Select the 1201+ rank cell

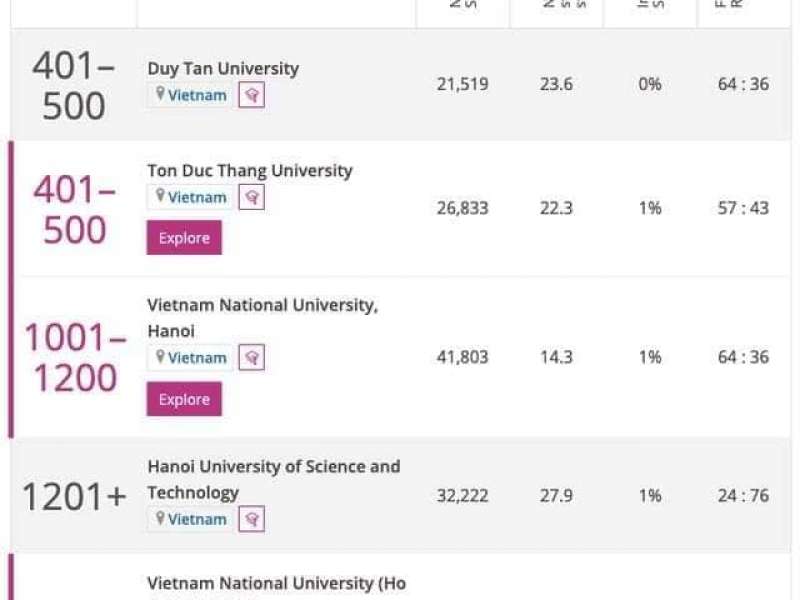(74, 496)
